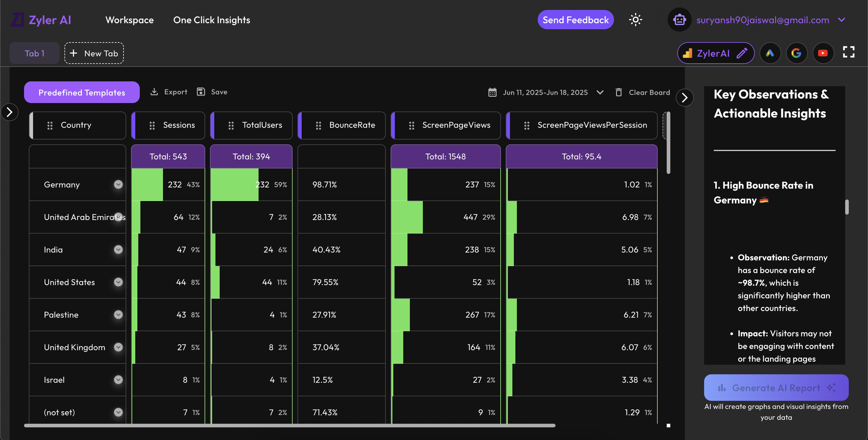This screenshot has height=440, width=868.
Task: Edit ZylerAI property with pencil icon
Action: tap(742, 53)
